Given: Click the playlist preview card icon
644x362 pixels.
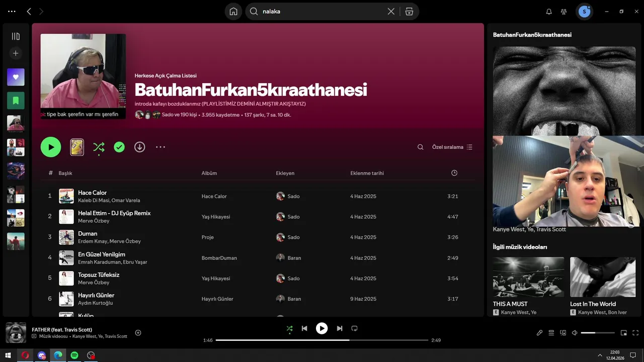Looking at the screenshot, I should click(x=77, y=147).
